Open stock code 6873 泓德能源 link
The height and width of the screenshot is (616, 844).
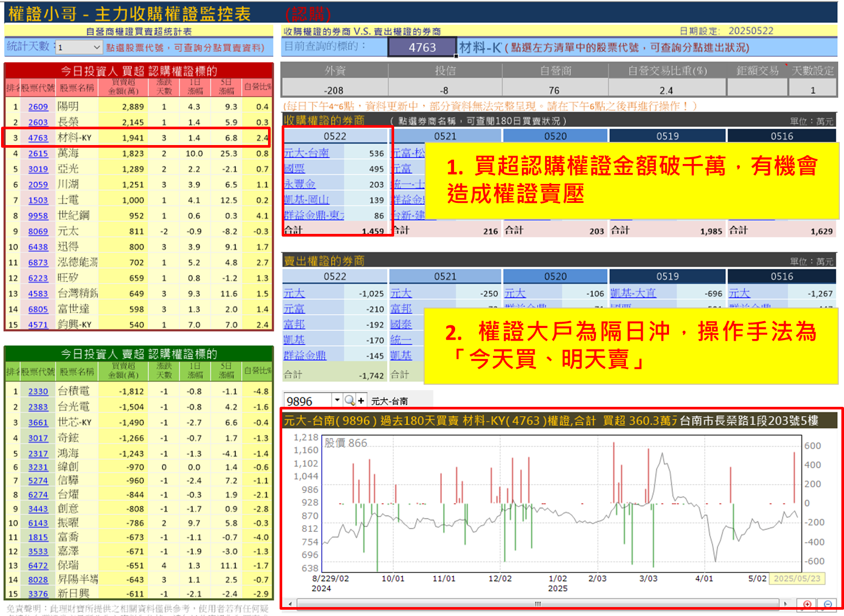click(x=38, y=262)
